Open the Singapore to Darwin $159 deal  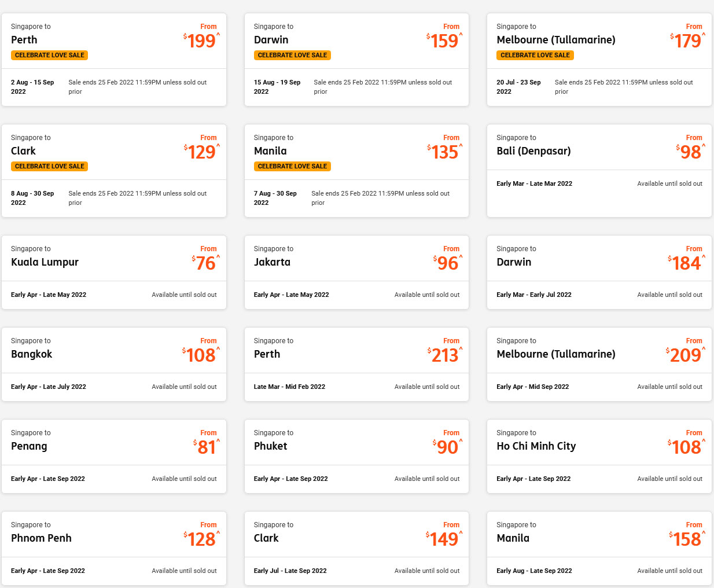tap(356, 58)
